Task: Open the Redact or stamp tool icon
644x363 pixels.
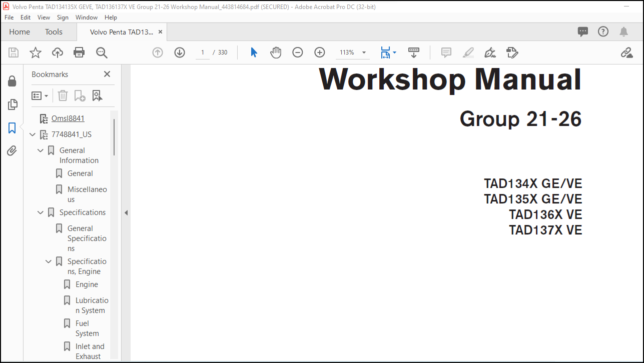Action: pos(512,52)
